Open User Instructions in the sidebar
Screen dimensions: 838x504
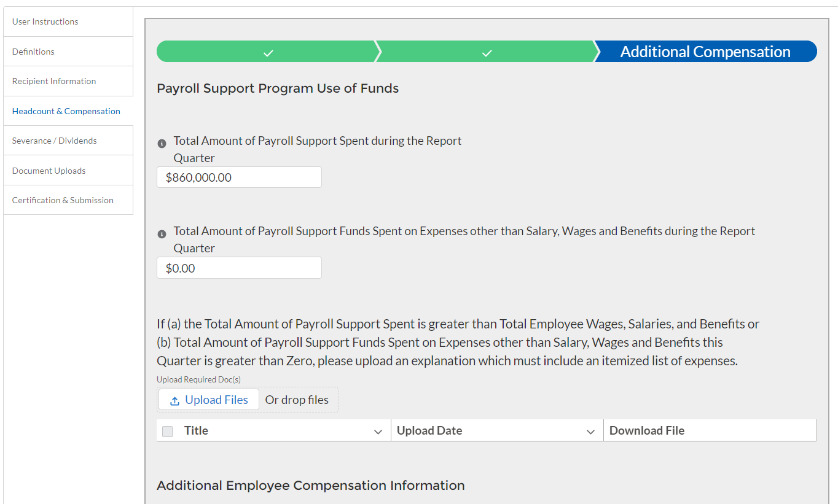coord(45,21)
